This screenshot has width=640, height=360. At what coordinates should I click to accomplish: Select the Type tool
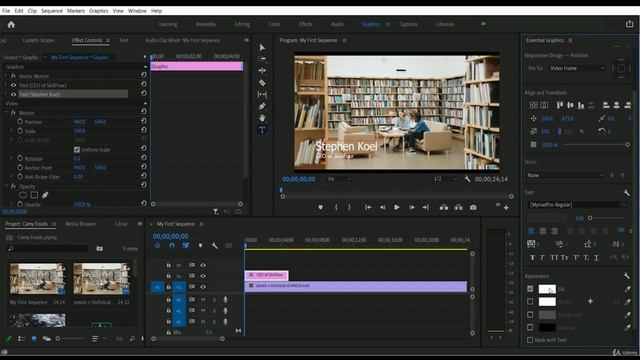pyautogui.click(x=262, y=130)
